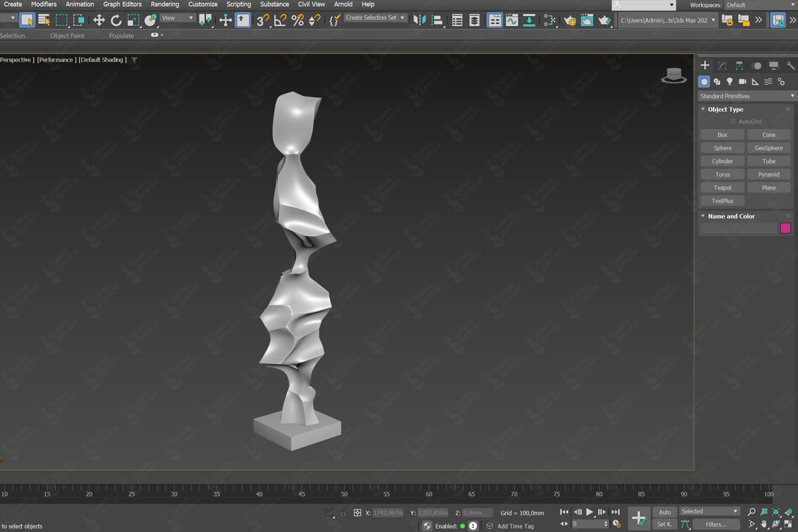Open the Scripting menu
Image resolution: width=798 pixels, height=532 pixels.
(x=239, y=4)
